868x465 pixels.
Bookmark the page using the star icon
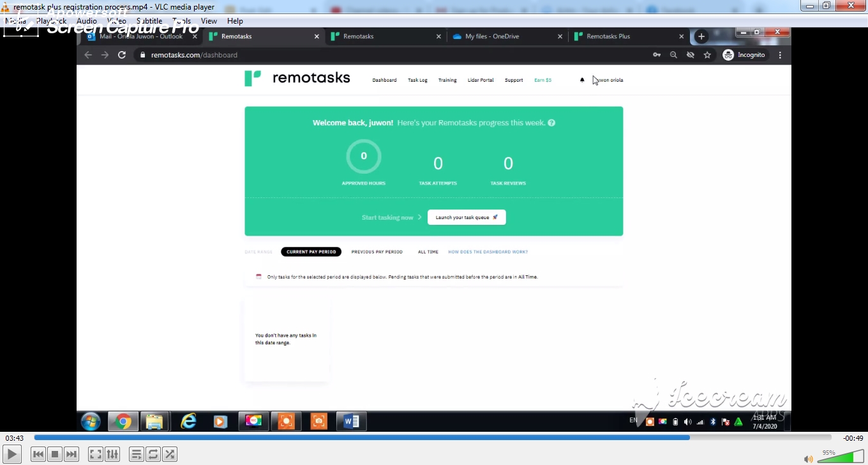(x=707, y=55)
